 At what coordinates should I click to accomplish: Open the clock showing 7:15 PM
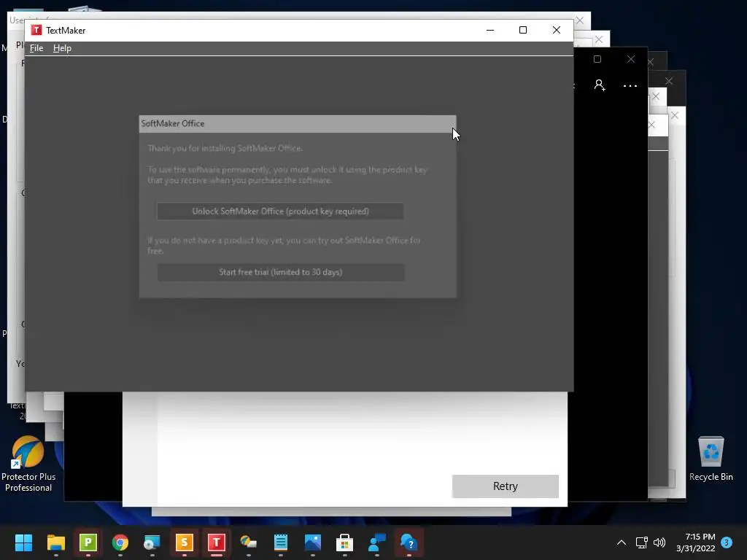pyautogui.click(x=695, y=542)
